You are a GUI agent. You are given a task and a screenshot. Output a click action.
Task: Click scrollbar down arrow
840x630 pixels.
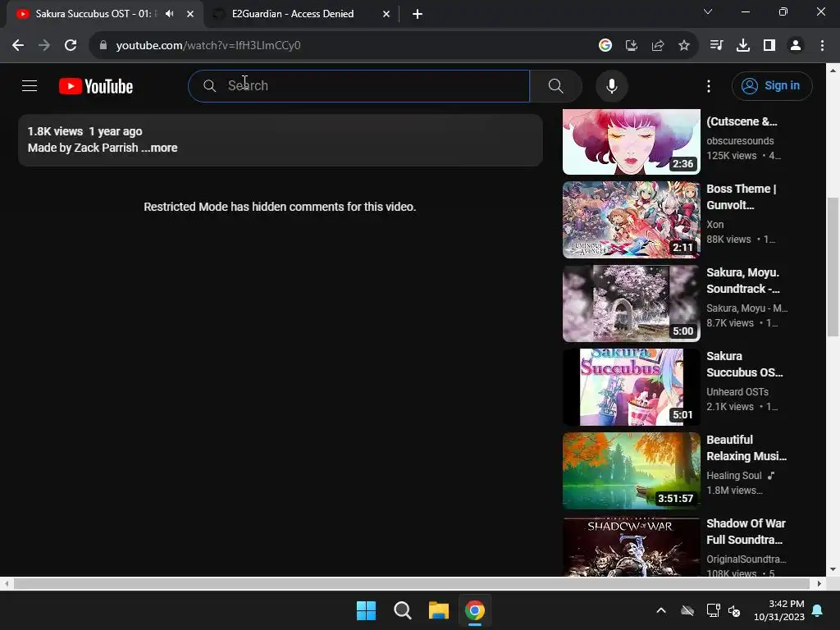click(833, 569)
